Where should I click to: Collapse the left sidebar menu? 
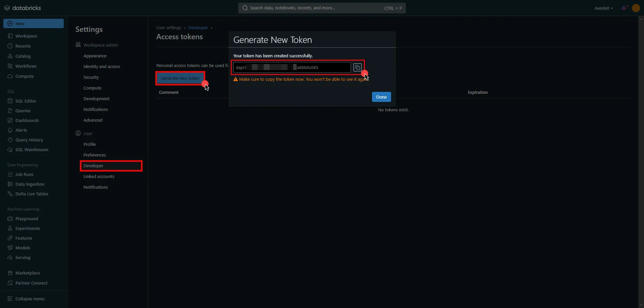pos(30,299)
